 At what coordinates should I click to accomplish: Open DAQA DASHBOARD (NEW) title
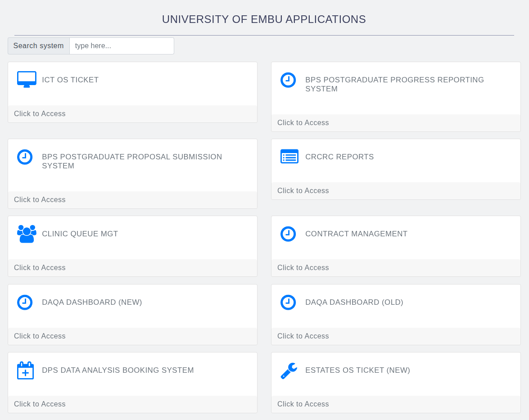coord(92,302)
